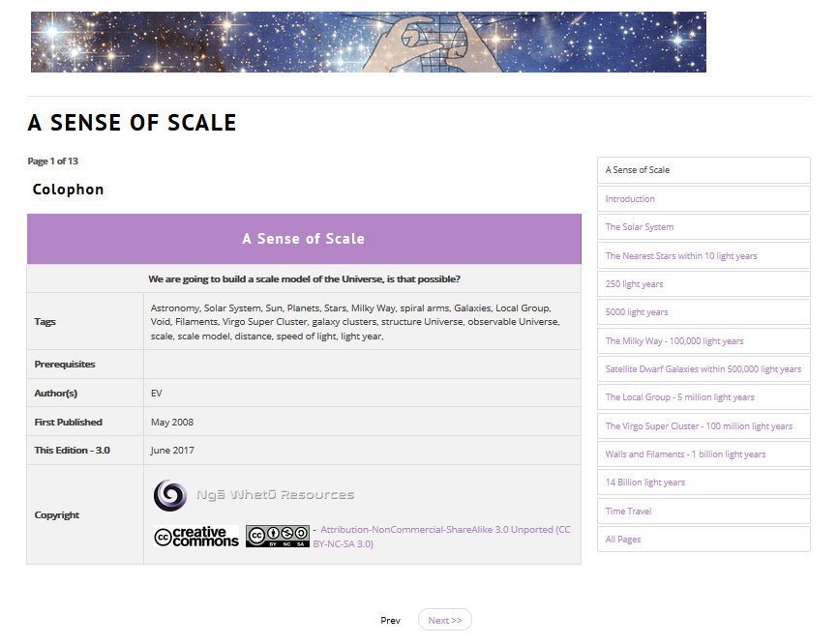Show All Pages from the sidebar

pyautogui.click(x=622, y=540)
